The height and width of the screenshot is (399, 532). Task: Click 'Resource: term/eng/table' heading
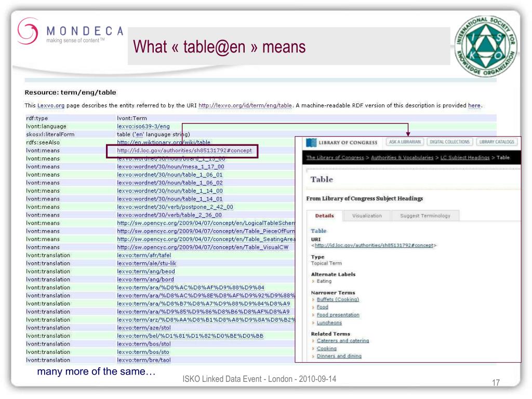(70, 92)
